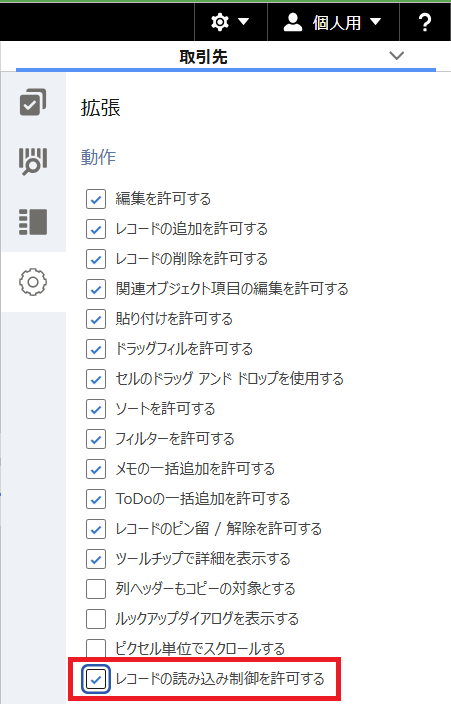
Task: Select the gear settings sidebar tab
Action: coord(33,282)
